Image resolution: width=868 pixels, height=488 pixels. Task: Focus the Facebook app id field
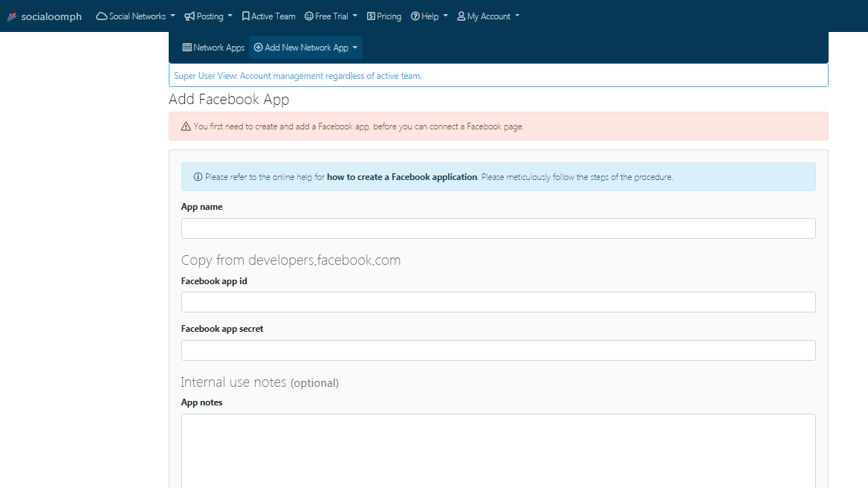click(498, 302)
